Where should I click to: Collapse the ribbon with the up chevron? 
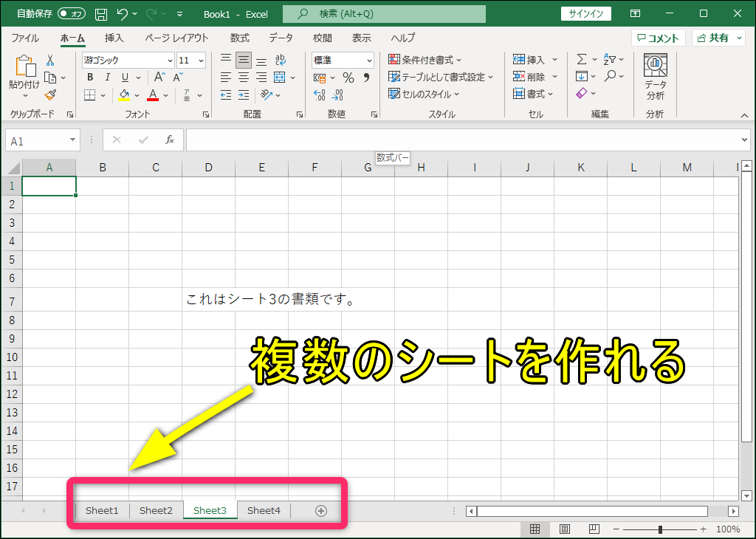[744, 116]
